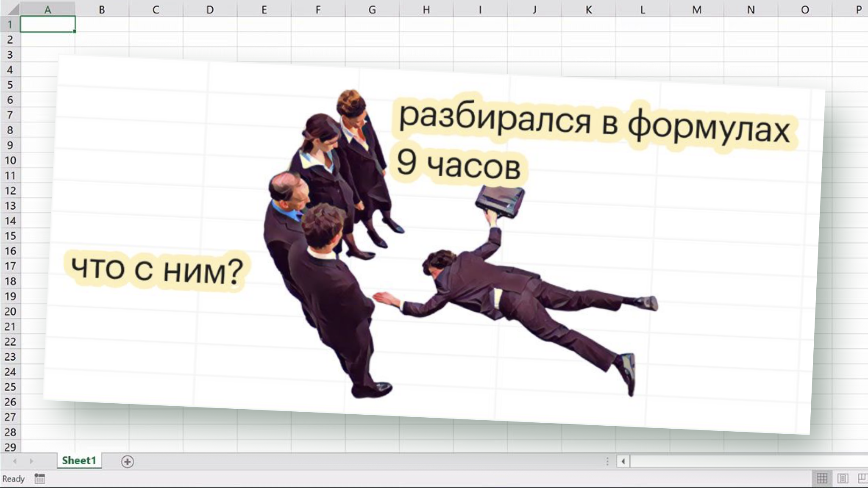This screenshot has height=488, width=868.
Task: Click the Ready status indicator
Action: 13,479
